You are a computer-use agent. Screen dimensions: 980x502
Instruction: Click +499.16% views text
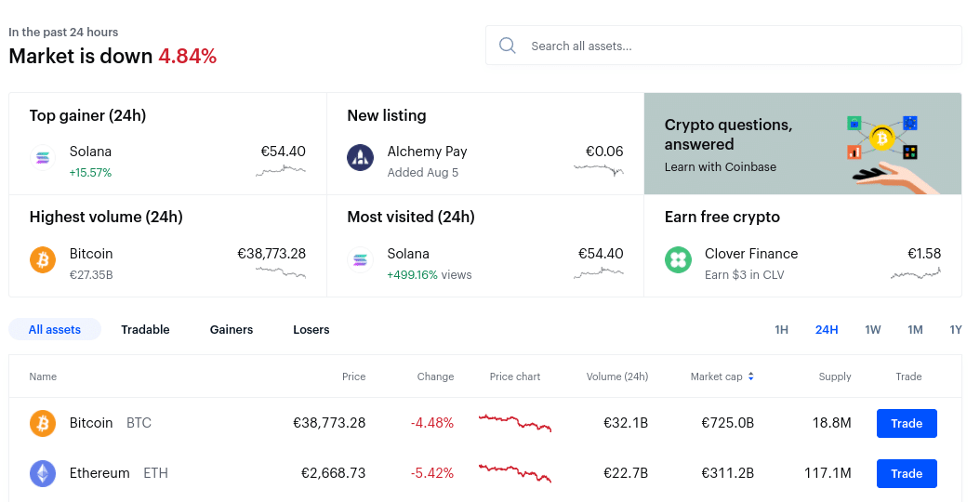tap(430, 274)
